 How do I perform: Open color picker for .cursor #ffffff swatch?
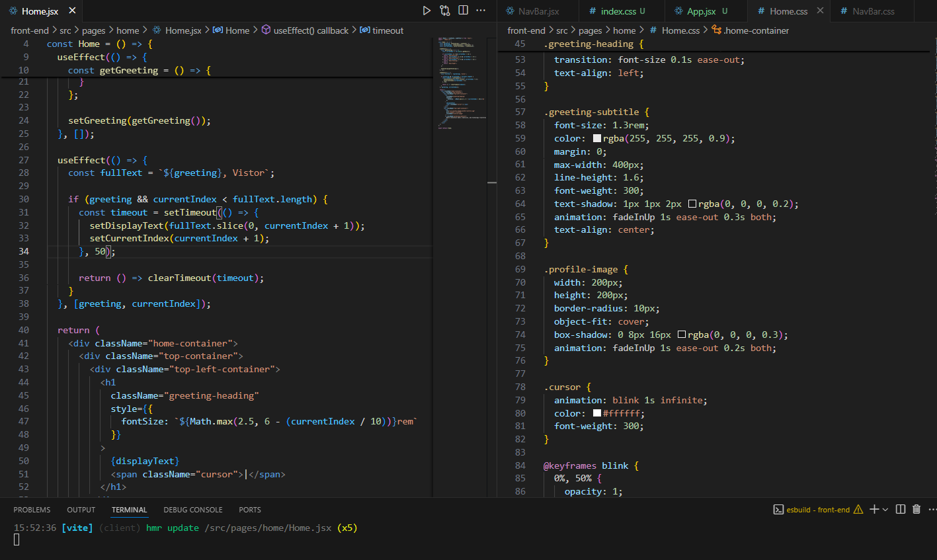[x=597, y=413]
